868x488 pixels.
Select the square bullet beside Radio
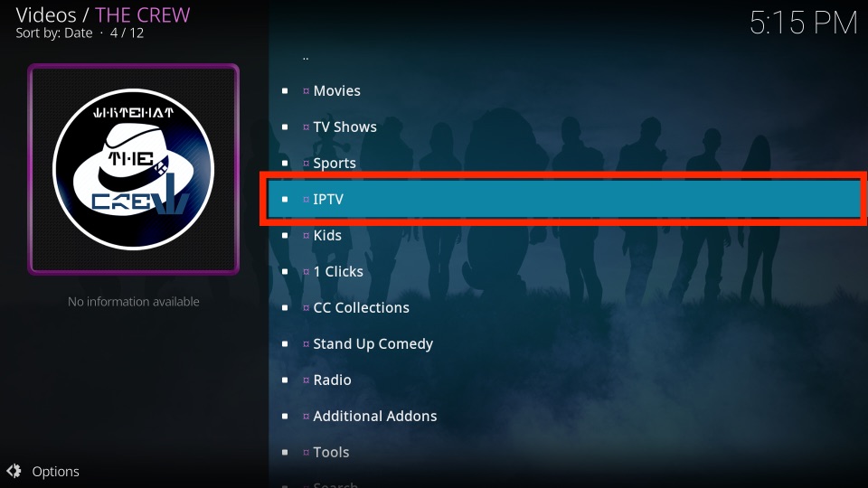click(x=285, y=380)
